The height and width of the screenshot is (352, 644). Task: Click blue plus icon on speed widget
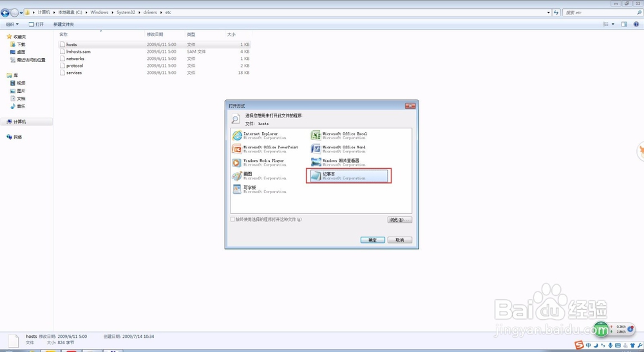coord(630,329)
